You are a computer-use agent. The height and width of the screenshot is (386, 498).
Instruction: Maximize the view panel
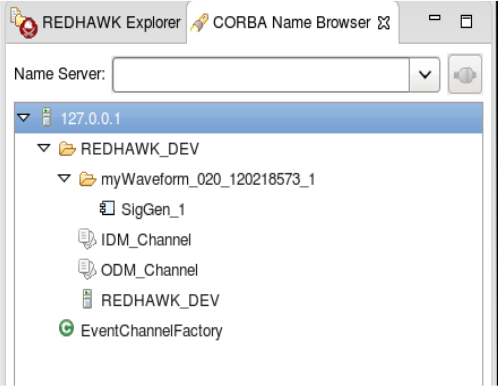point(466,22)
